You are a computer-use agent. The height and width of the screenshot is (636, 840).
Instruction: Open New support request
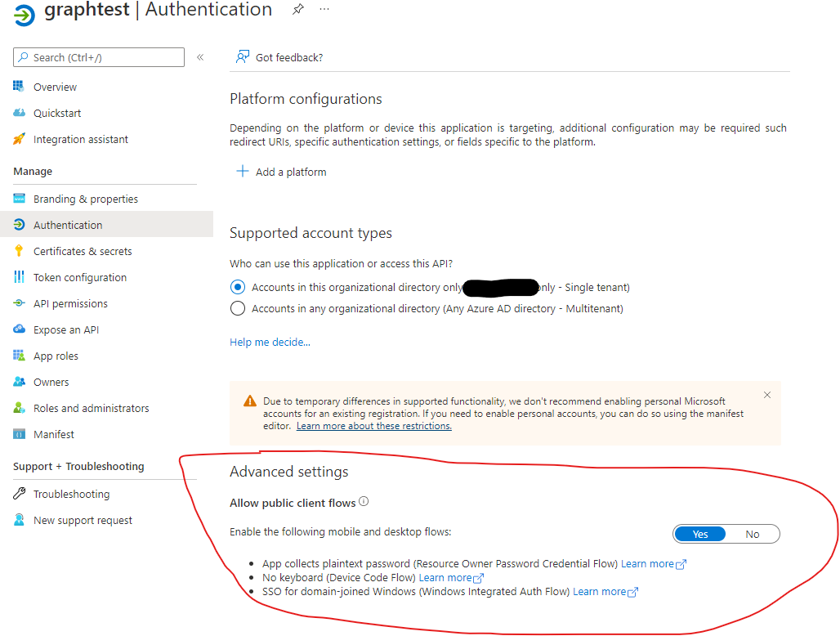coord(83,520)
